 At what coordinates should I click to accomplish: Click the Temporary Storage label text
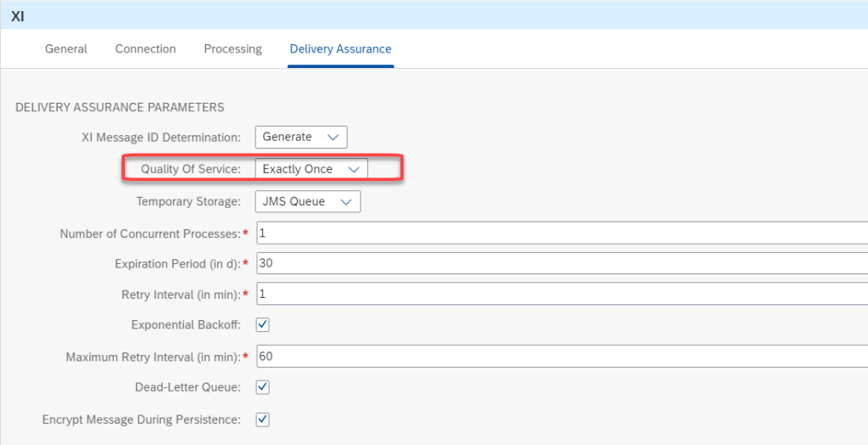(x=188, y=201)
